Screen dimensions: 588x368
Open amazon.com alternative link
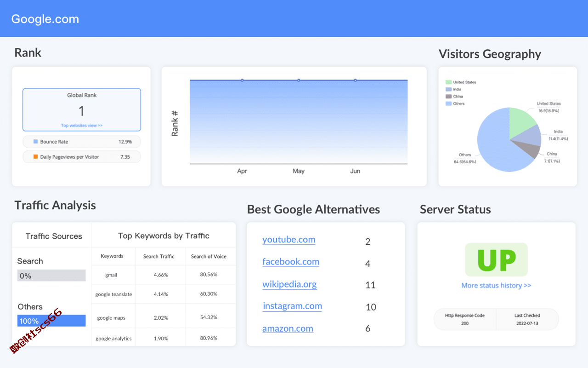tap(288, 328)
